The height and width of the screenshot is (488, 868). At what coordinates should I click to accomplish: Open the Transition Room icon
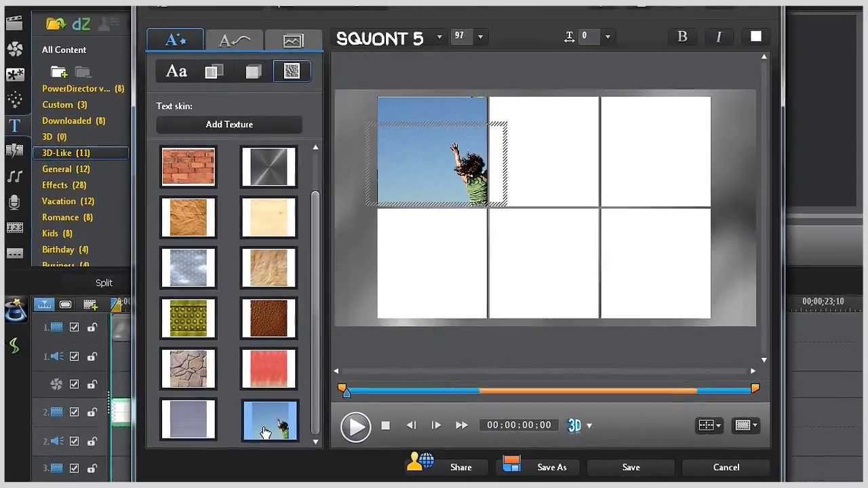(x=14, y=150)
